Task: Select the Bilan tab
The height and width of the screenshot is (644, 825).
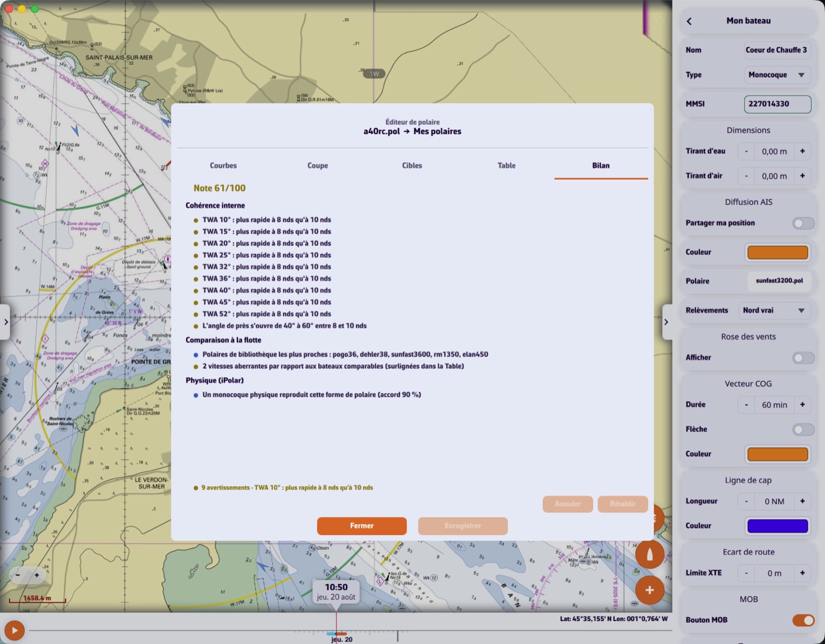Action: coord(601,166)
